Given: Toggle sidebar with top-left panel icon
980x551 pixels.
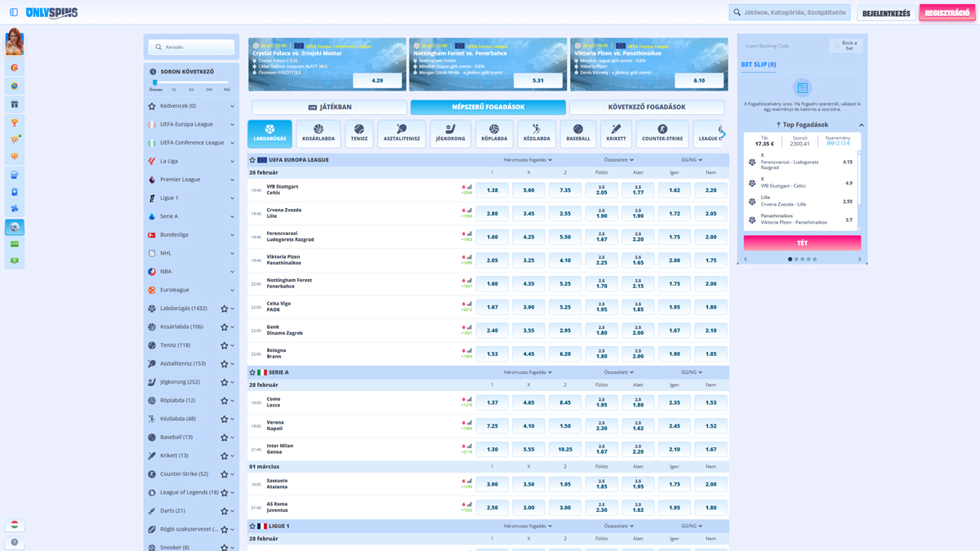Looking at the screenshot, I should (x=14, y=12).
